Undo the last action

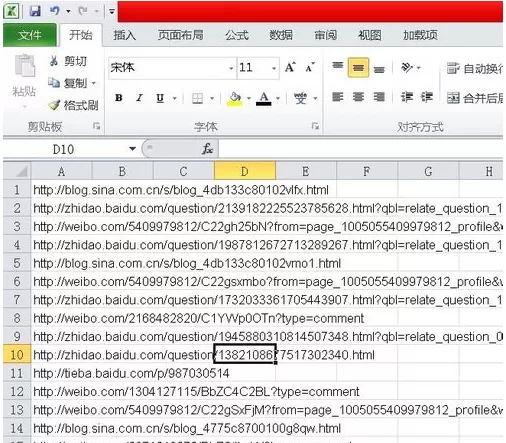[x=54, y=11]
